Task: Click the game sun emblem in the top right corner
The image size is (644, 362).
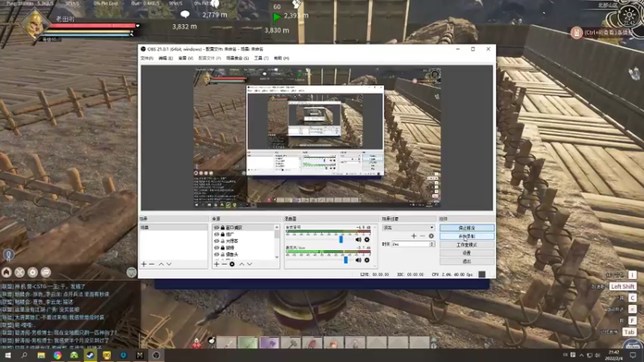Action: (629, 15)
